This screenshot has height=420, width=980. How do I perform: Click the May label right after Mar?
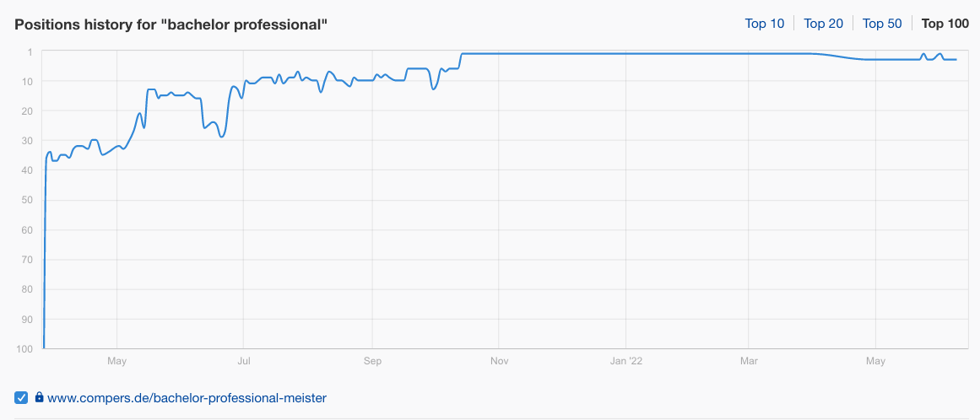click(x=875, y=361)
